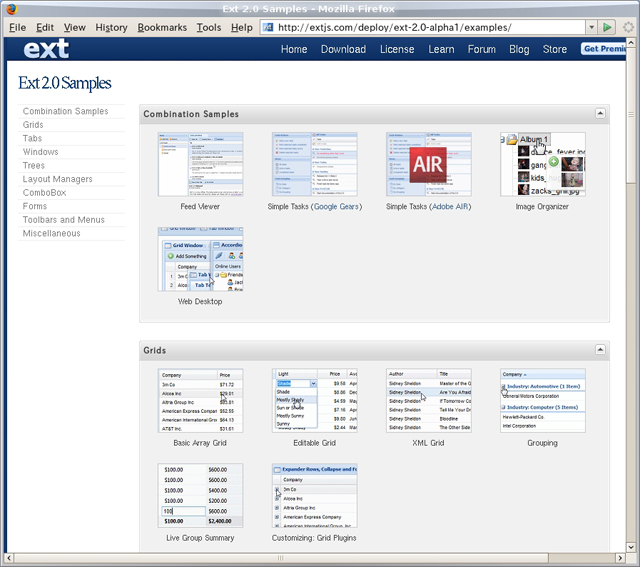Open the Learn page link
This screenshot has width=640, height=567.
[x=441, y=49]
